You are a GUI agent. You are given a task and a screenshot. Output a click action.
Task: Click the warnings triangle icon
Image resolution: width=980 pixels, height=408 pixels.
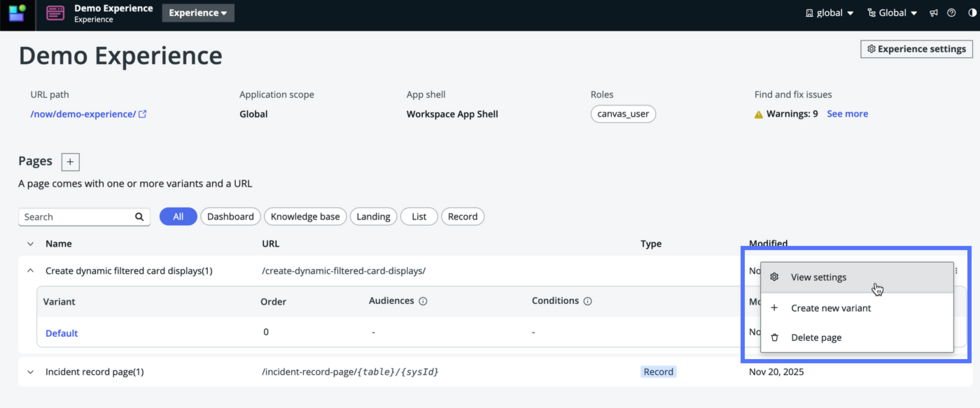pos(759,114)
